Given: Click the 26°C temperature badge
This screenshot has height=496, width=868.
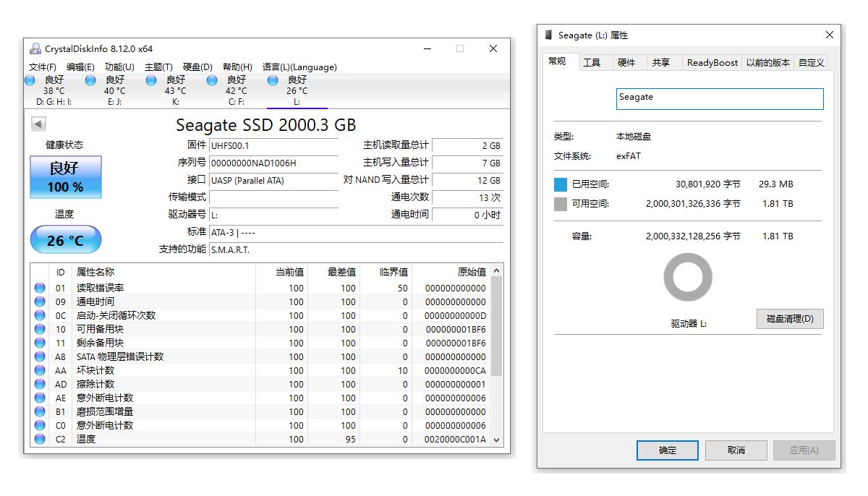Looking at the screenshot, I should pyautogui.click(x=65, y=239).
